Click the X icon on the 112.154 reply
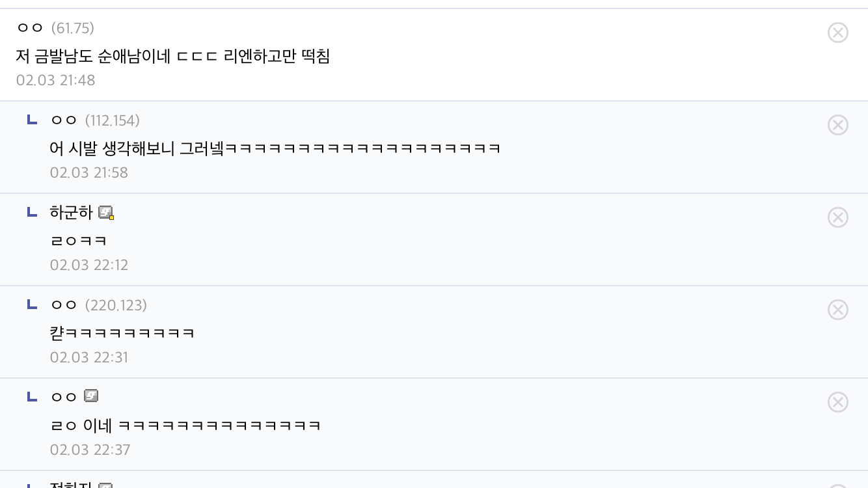 click(x=837, y=125)
